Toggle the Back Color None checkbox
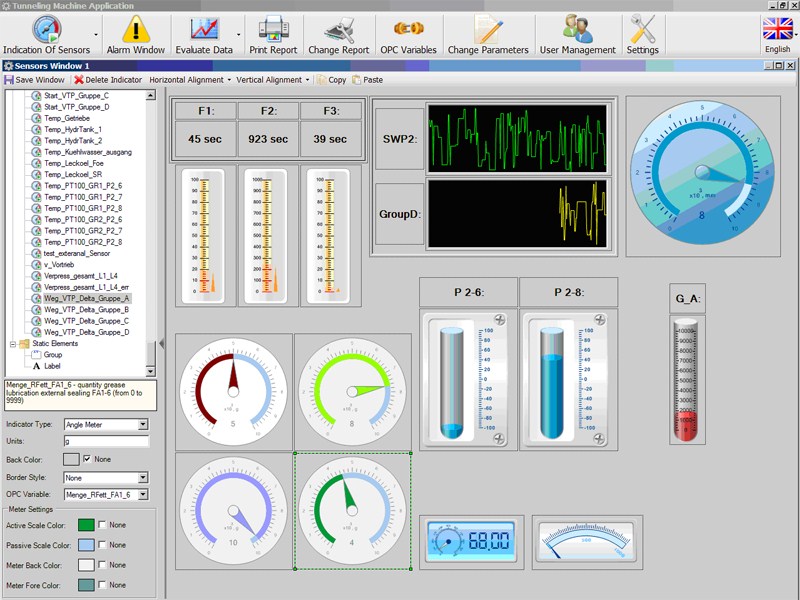 pos(87,459)
